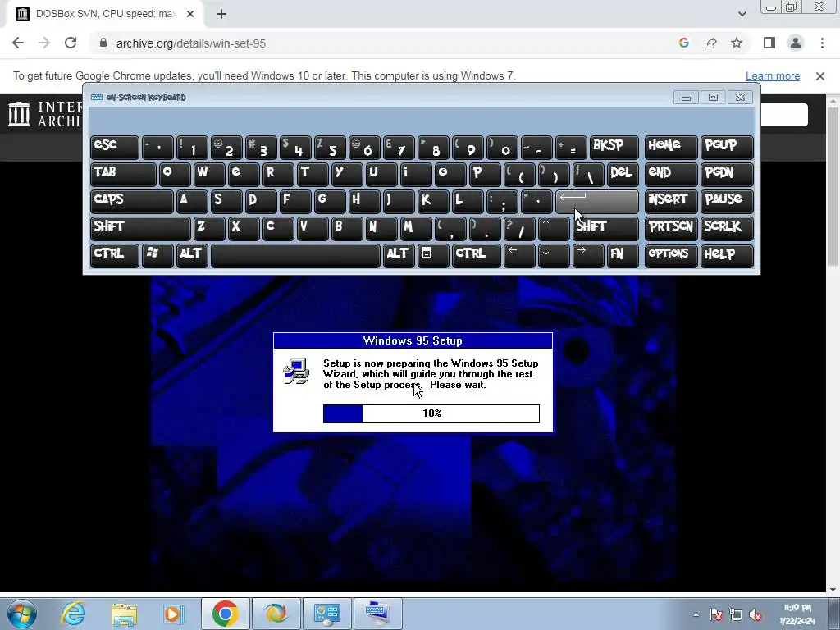
Task: Open Chrome side panel
Action: click(x=769, y=43)
